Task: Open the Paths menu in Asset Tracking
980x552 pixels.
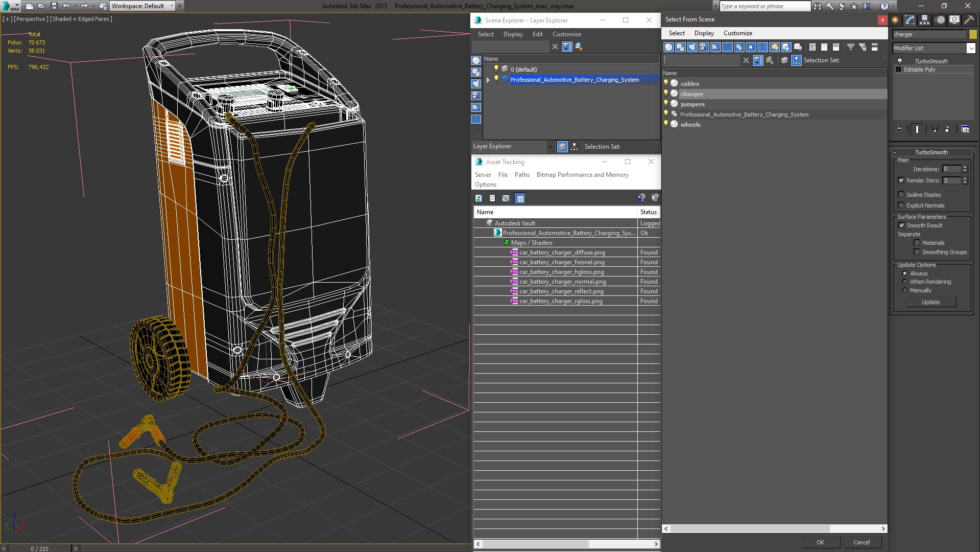Action: [521, 175]
